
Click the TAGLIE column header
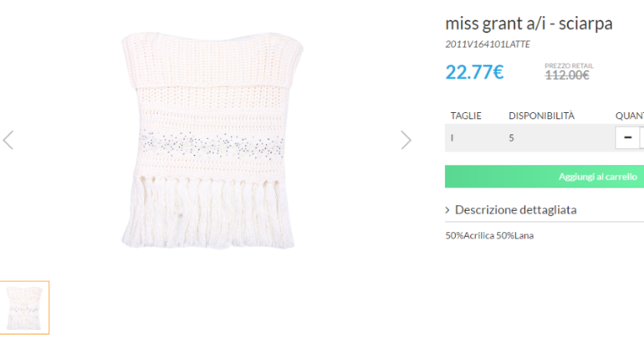coord(466,116)
